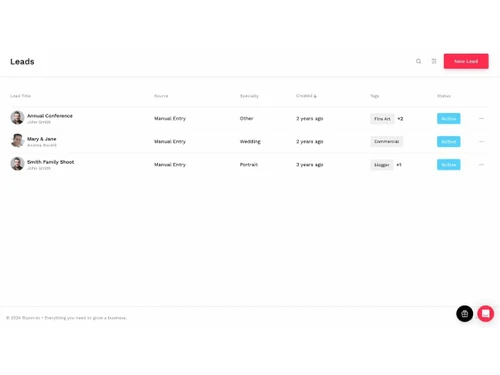
Task: Expand the +2 extra tags indicator
Action: point(400,119)
